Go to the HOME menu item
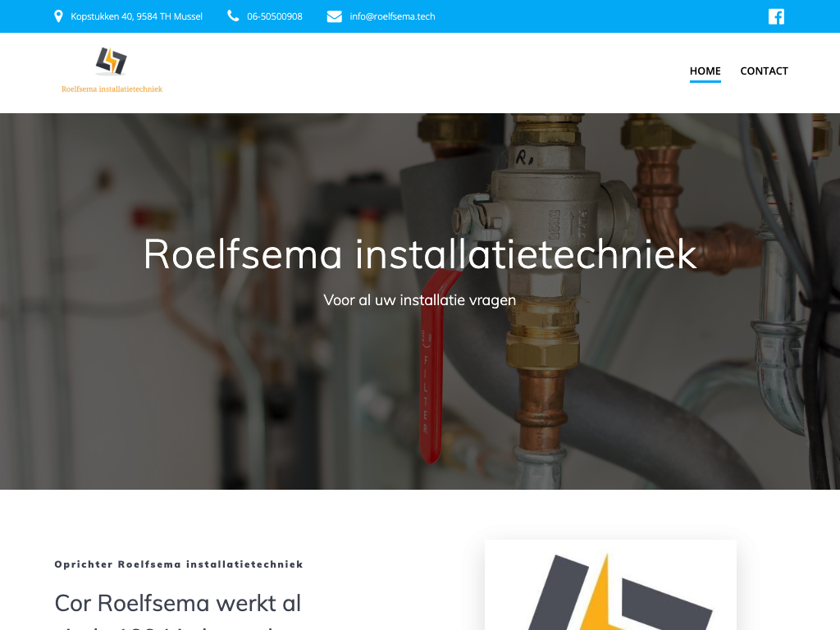This screenshot has height=630, width=840. pyautogui.click(x=705, y=71)
